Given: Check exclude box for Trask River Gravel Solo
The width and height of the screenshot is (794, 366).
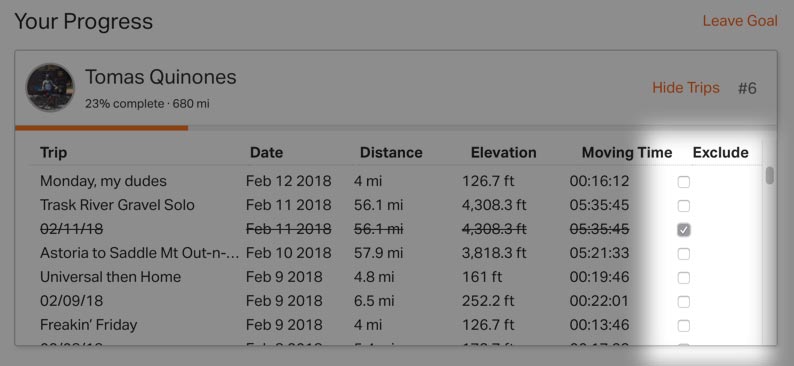Looking at the screenshot, I should (684, 206).
